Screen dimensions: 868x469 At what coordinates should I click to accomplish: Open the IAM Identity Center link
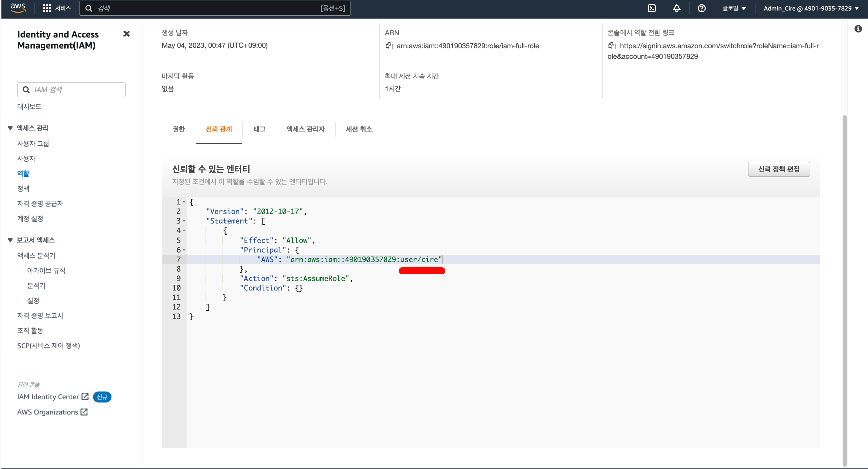pos(48,397)
